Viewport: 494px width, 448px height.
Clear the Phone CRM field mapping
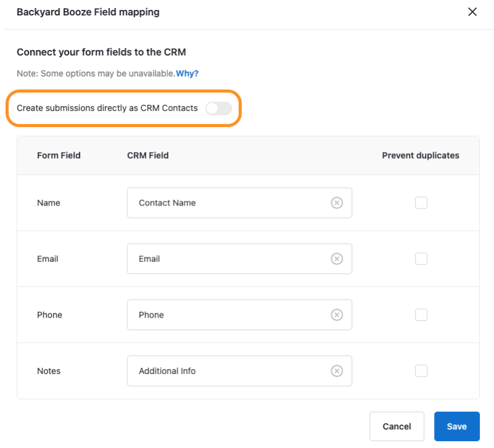pos(337,315)
